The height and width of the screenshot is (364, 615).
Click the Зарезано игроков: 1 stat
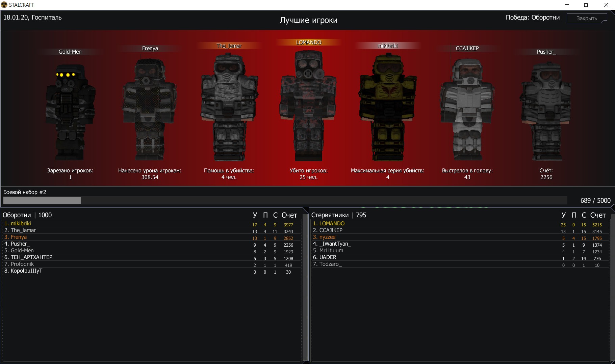click(x=70, y=174)
